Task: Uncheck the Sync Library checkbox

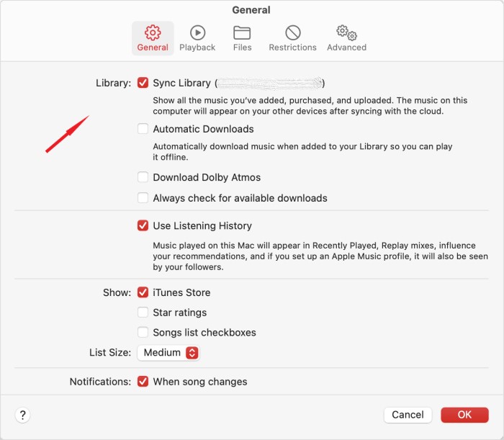Action: (143, 83)
